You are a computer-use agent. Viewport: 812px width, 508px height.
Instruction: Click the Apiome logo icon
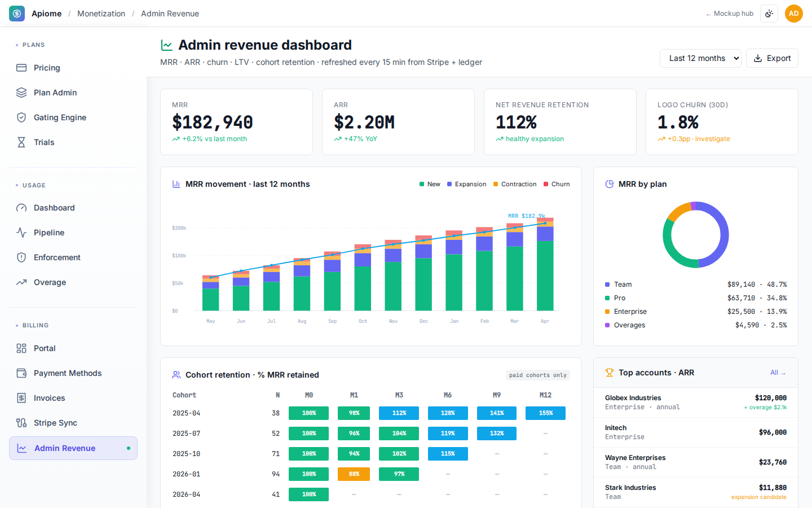click(x=17, y=14)
